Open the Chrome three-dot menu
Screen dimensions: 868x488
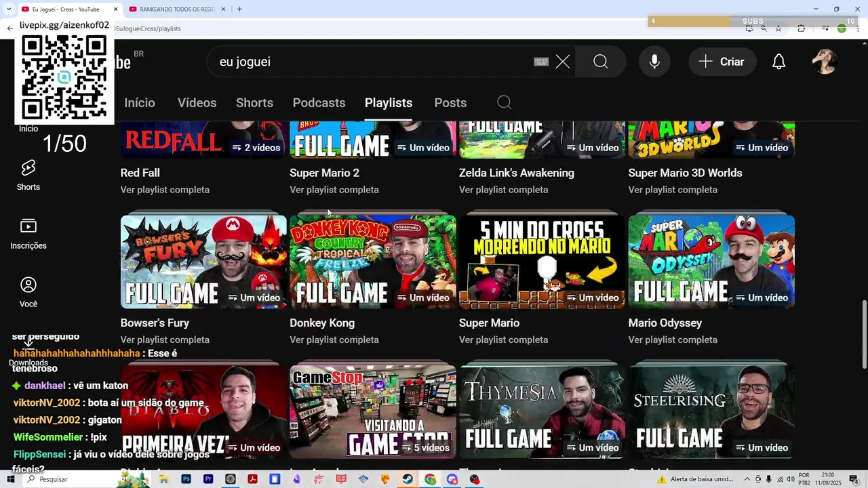(x=858, y=28)
